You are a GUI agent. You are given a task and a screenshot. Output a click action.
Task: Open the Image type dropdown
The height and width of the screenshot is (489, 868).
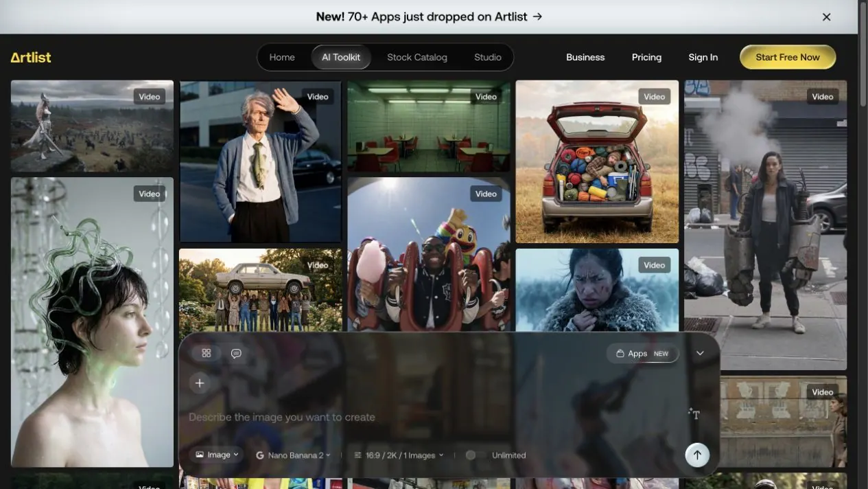tap(217, 455)
